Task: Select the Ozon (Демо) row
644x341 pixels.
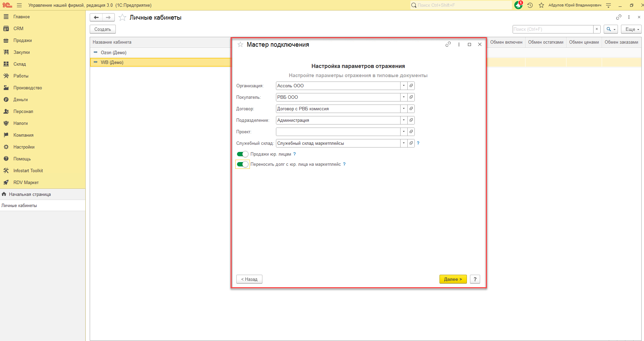Action: [x=113, y=52]
